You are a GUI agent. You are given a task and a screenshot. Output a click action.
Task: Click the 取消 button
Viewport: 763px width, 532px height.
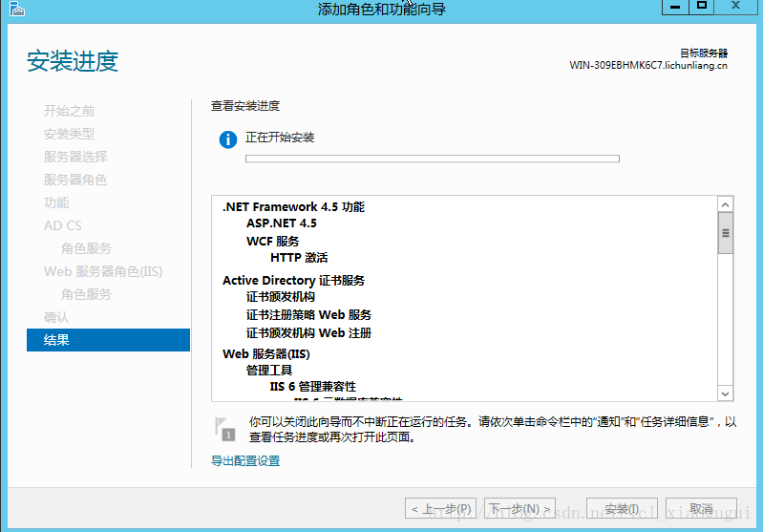pos(701,509)
